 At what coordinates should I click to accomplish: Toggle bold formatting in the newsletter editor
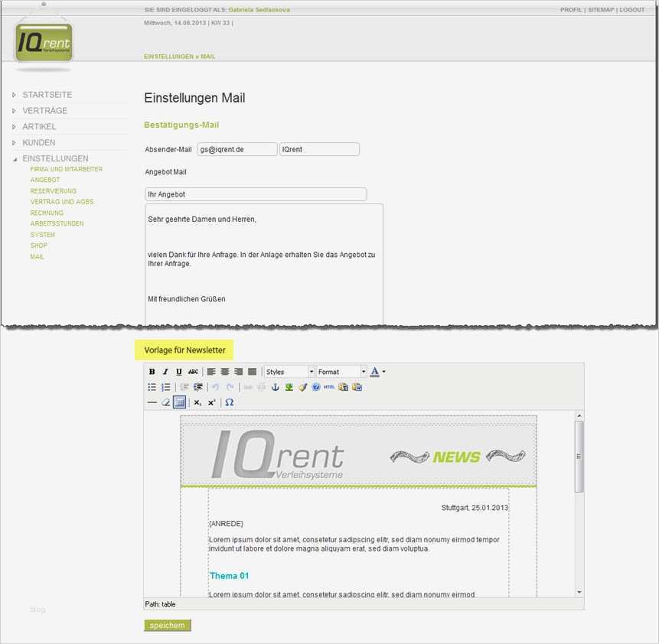pyautogui.click(x=151, y=372)
